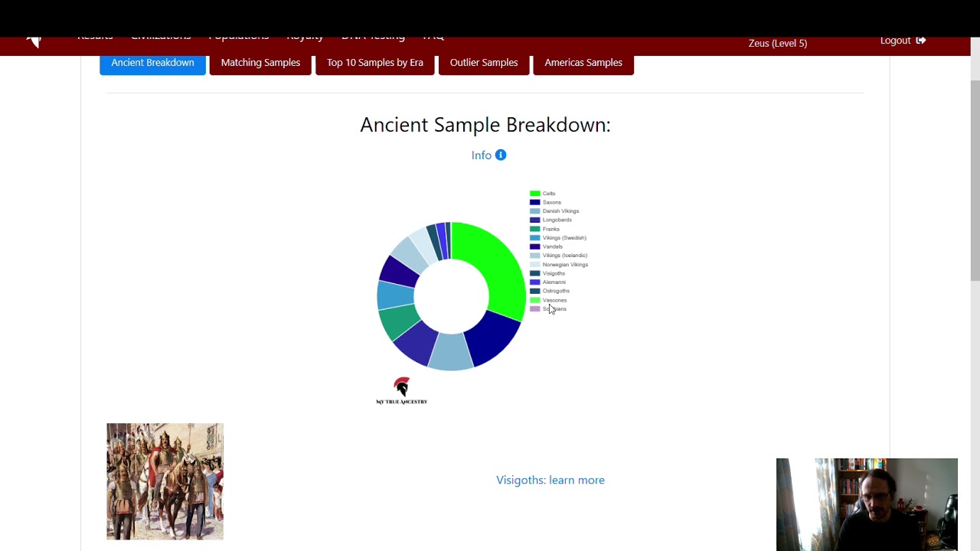The width and height of the screenshot is (980, 551).
Task: Select the dark blue Saxons donut slice
Action: (x=492, y=337)
